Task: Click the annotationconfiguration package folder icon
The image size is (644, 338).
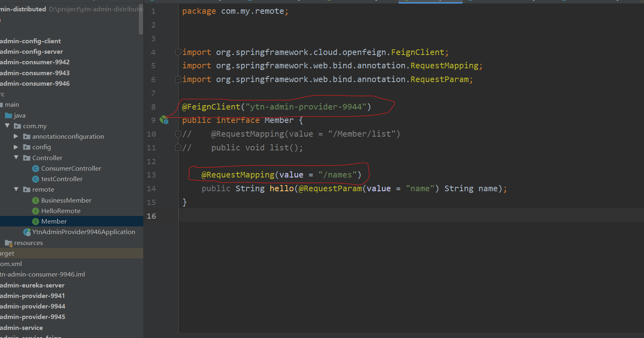Action: point(27,136)
